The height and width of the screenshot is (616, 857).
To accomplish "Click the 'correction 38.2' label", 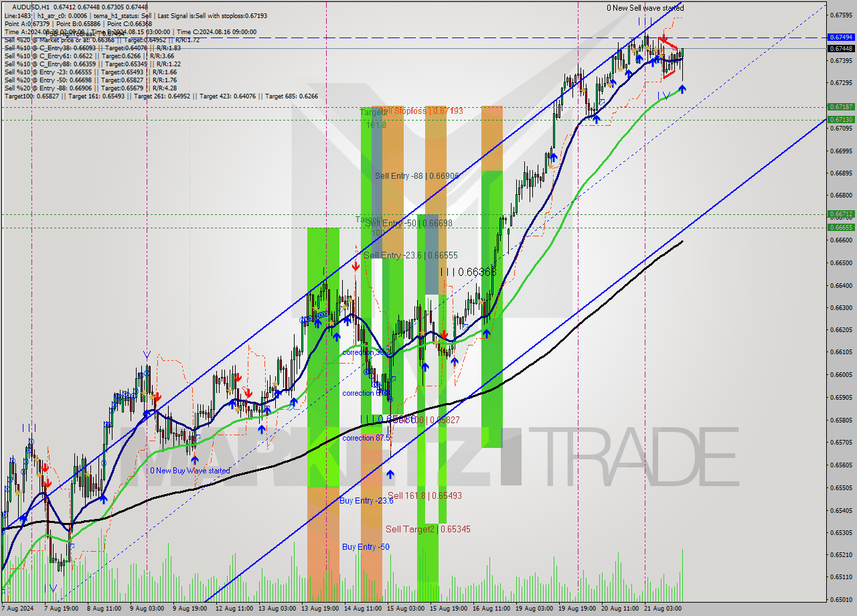I will click(x=366, y=352).
